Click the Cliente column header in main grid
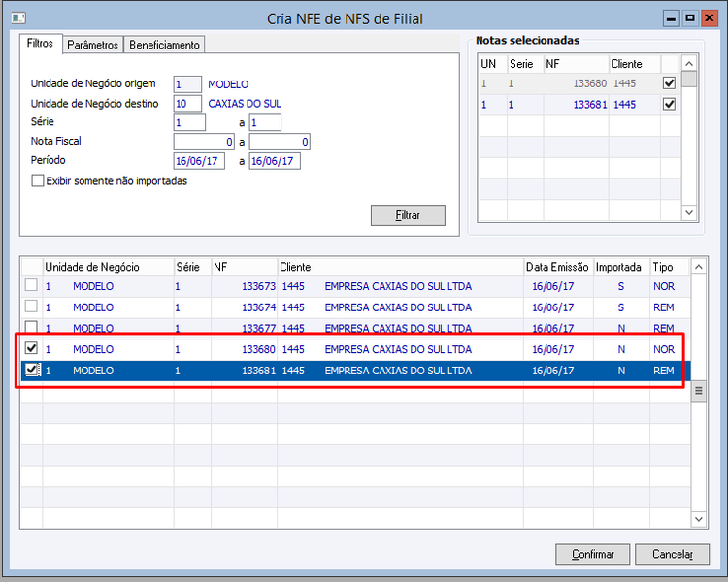This screenshot has width=728, height=582. point(400,267)
